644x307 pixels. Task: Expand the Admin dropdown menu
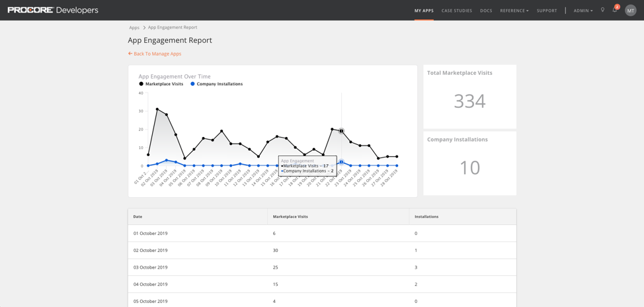[583, 11]
